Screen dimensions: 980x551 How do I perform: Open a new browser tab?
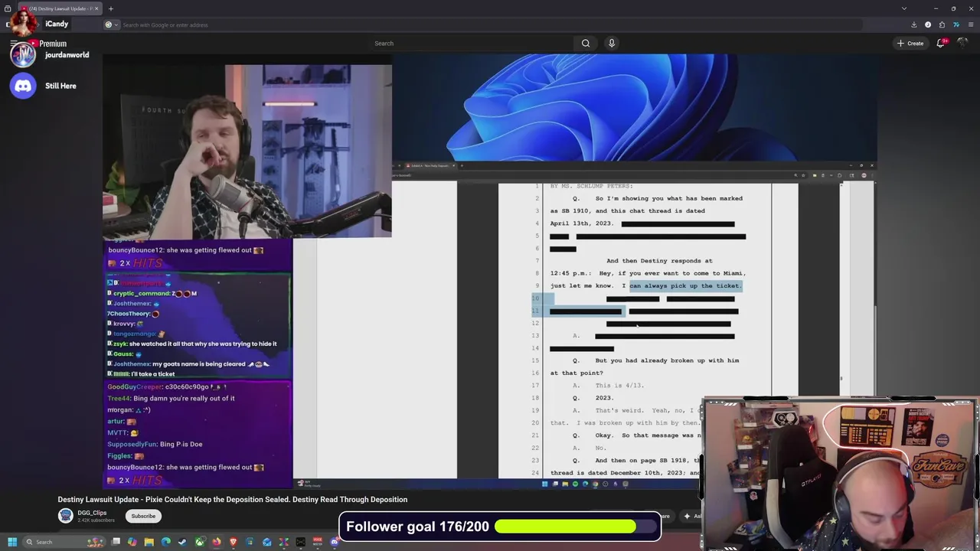point(110,8)
